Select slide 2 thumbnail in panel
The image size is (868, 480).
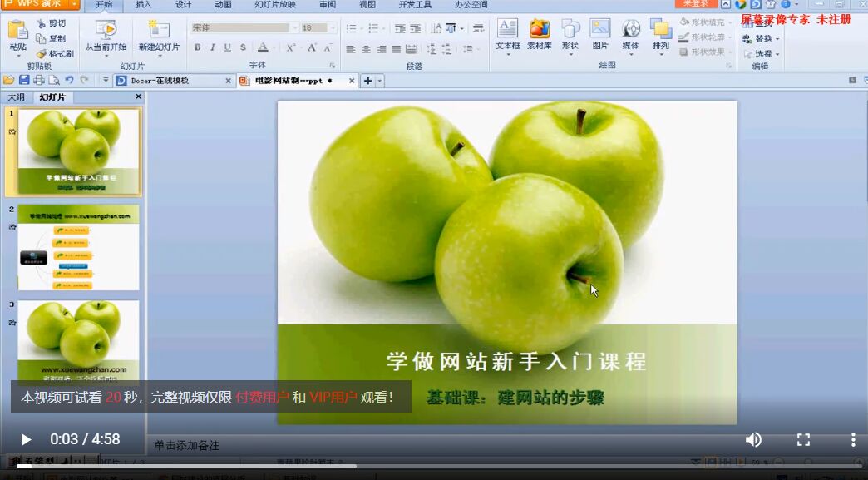click(x=78, y=248)
